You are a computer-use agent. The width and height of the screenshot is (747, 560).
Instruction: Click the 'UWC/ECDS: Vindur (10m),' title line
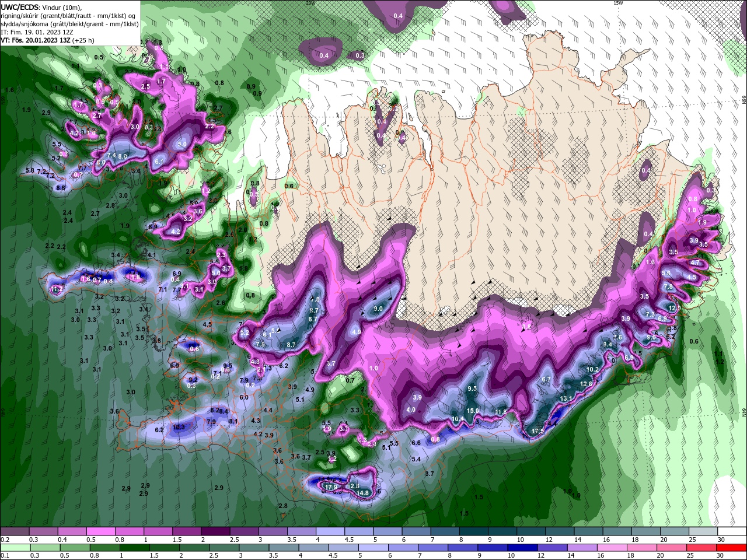coord(41,7)
